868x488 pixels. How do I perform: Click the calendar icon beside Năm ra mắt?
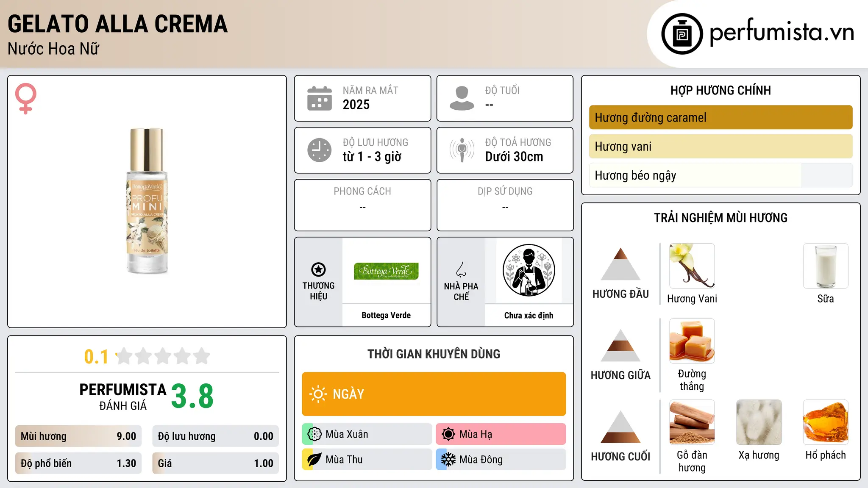pyautogui.click(x=319, y=98)
